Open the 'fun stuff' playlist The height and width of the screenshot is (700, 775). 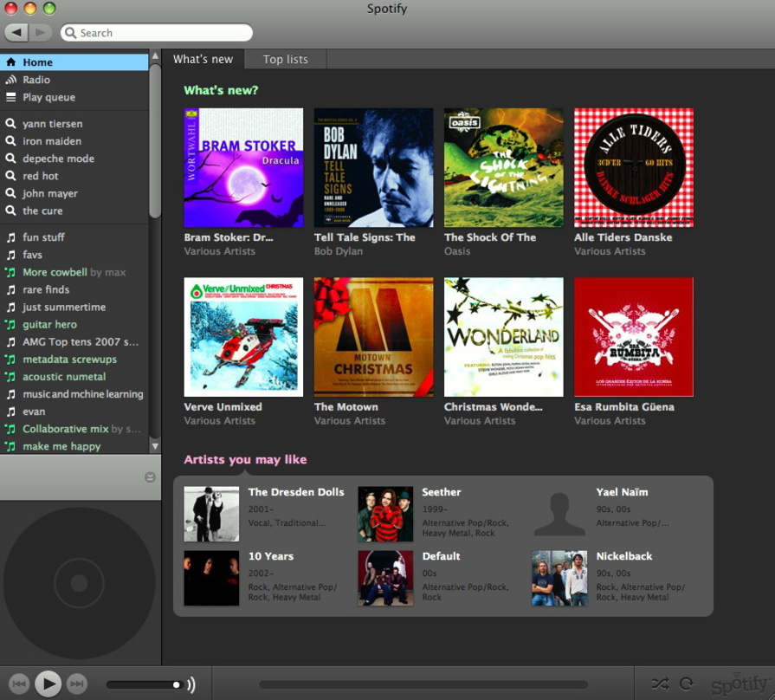coord(74,237)
